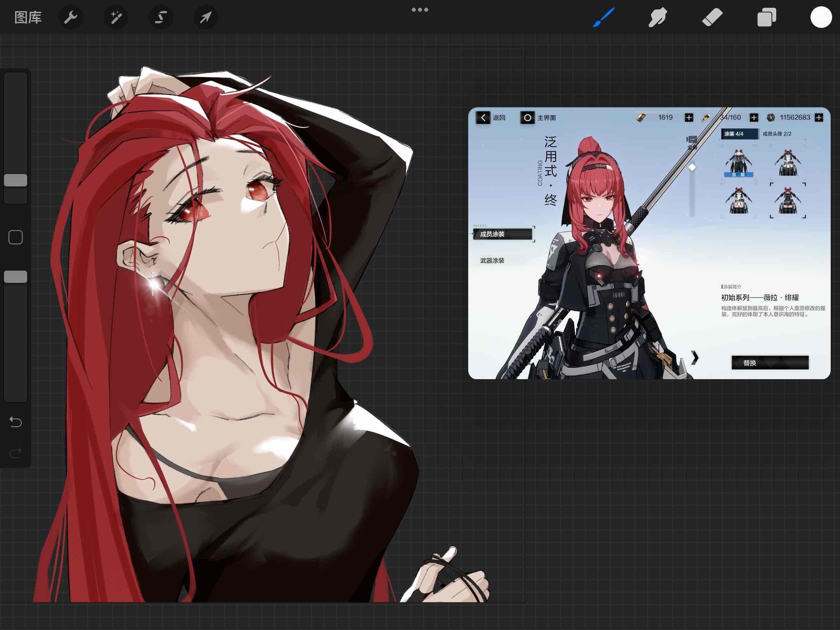Switch to the 成员头像 2/2 tab
The image size is (840, 630).
click(x=777, y=134)
